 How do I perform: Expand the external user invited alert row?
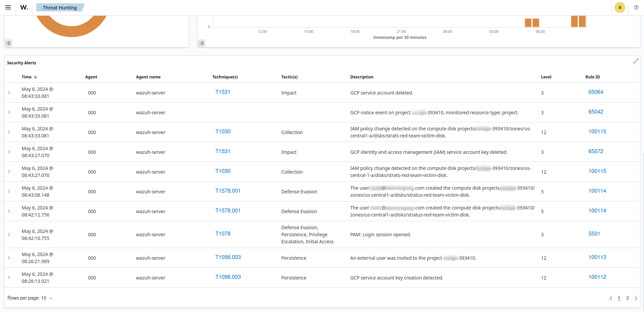9,258
